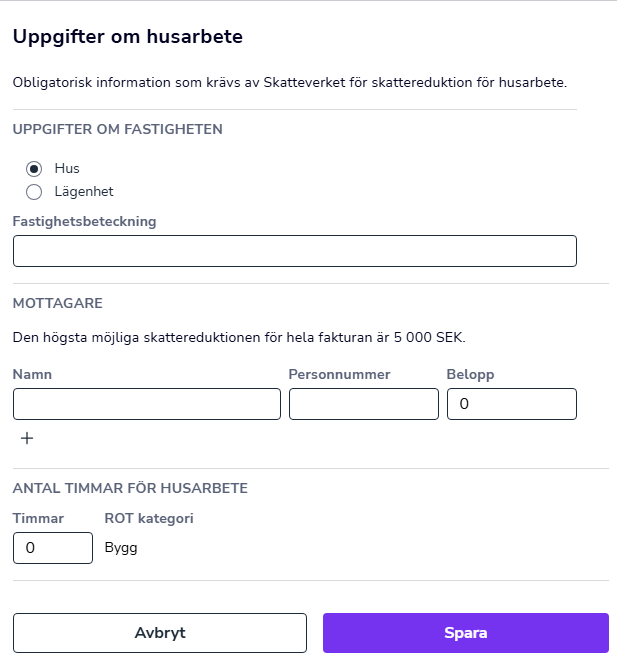Select the Hus radio button

coord(34,169)
